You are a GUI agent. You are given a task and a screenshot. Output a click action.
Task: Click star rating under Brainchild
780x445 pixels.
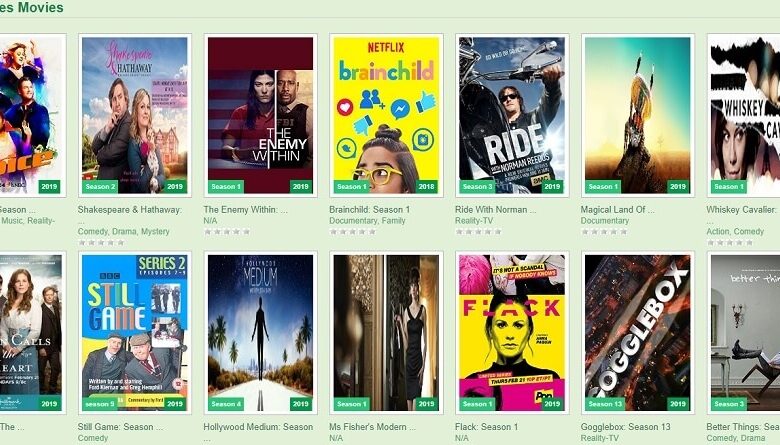tap(352, 232)
